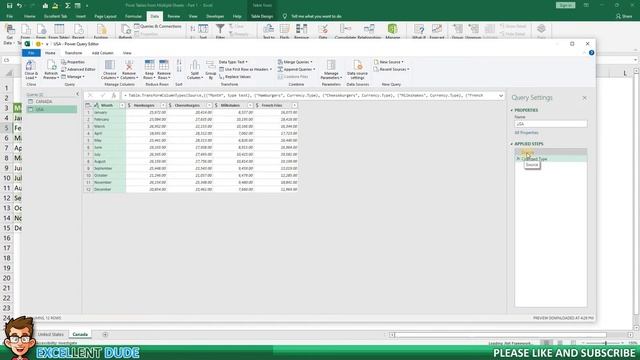This screenshot has height=360, width=640.
Task: Click the fx icon in the formula bar
Action: 114,96
